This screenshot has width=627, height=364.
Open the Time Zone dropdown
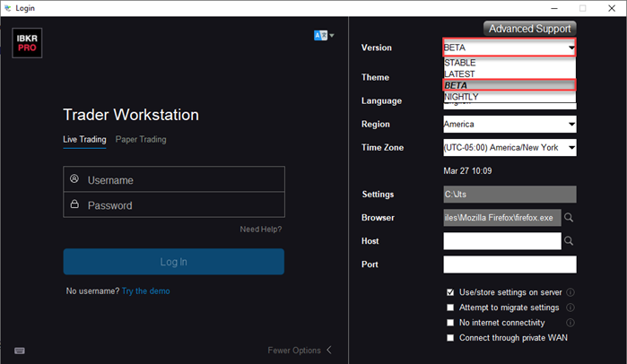coord(509,148)
